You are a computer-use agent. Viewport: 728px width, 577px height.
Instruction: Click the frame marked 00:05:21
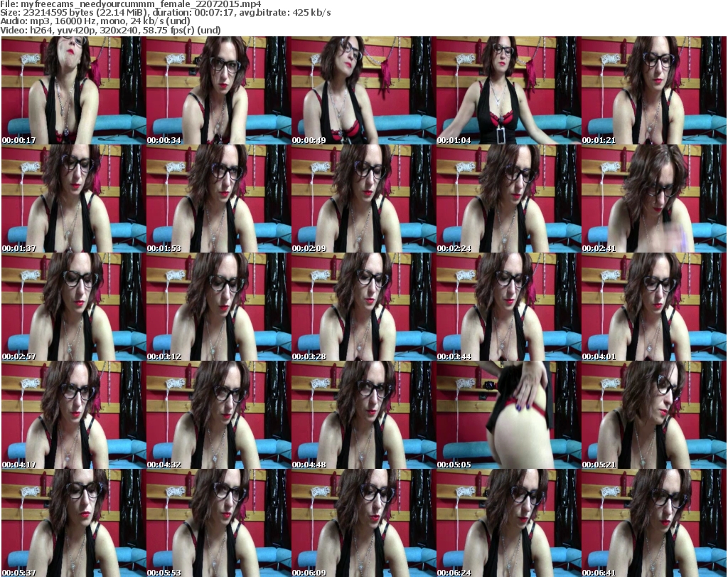[x=654, y=415]
